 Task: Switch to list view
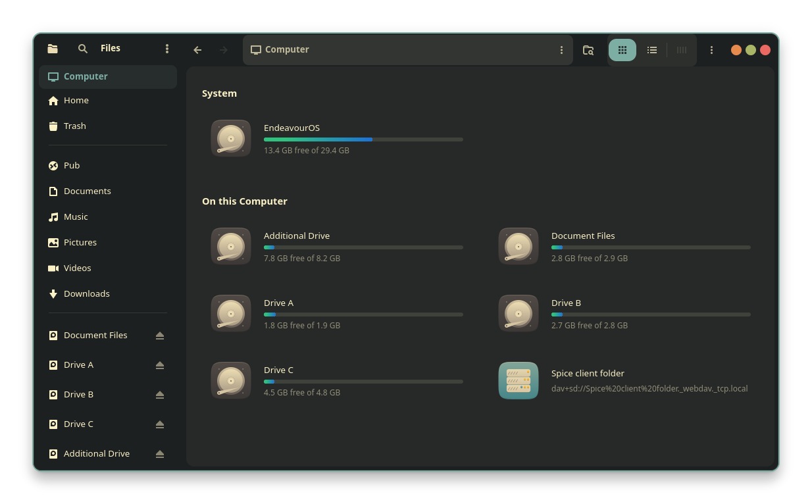point(652,50)
